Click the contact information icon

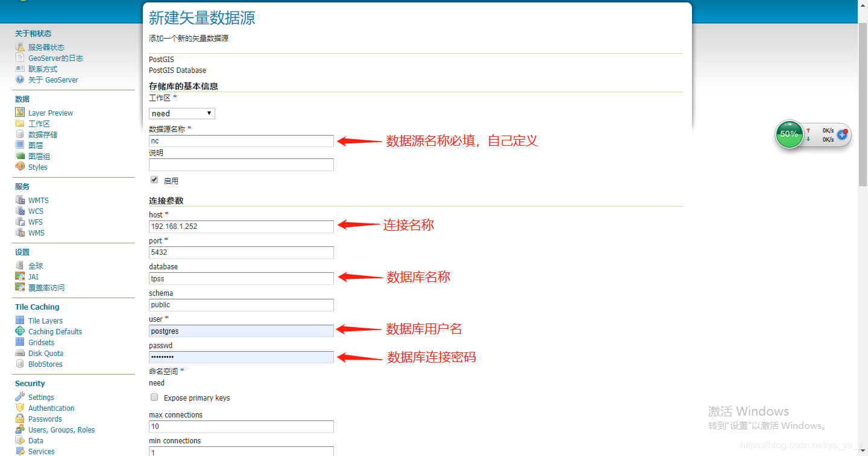coord(20,69)
